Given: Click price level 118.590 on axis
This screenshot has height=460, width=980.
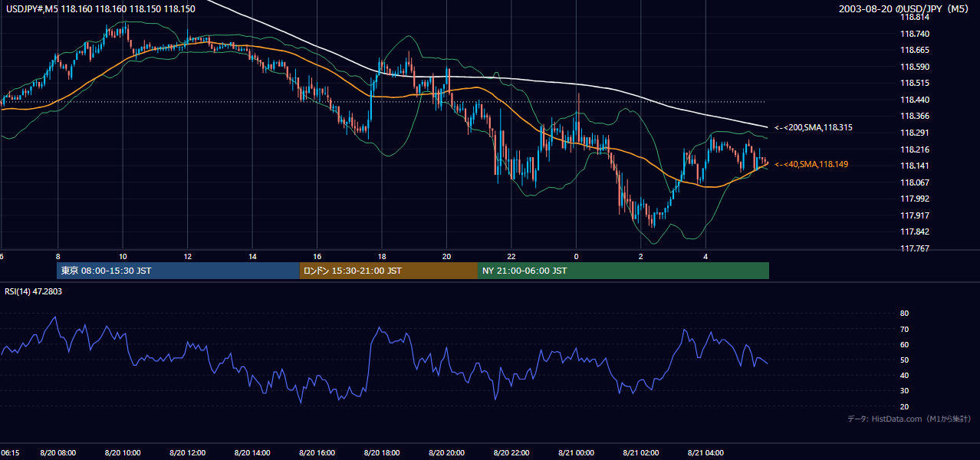Looking at the screenshot, I should 915,67.
